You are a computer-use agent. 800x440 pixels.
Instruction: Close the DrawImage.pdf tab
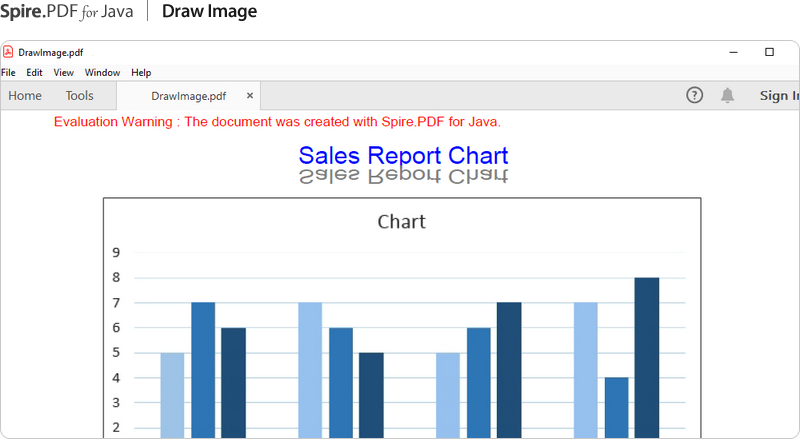250,96
